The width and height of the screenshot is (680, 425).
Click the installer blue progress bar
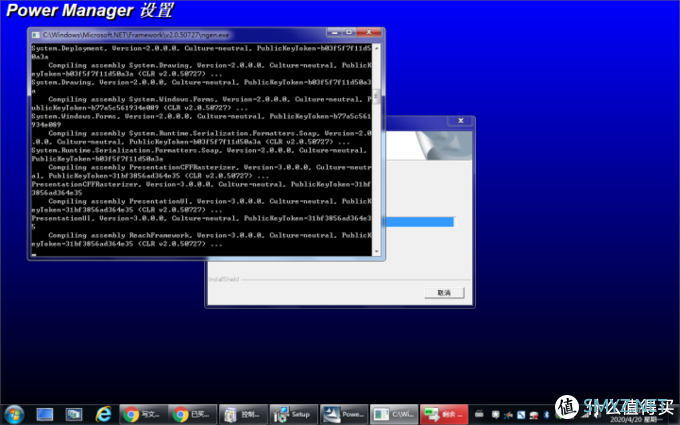[419, 222]
